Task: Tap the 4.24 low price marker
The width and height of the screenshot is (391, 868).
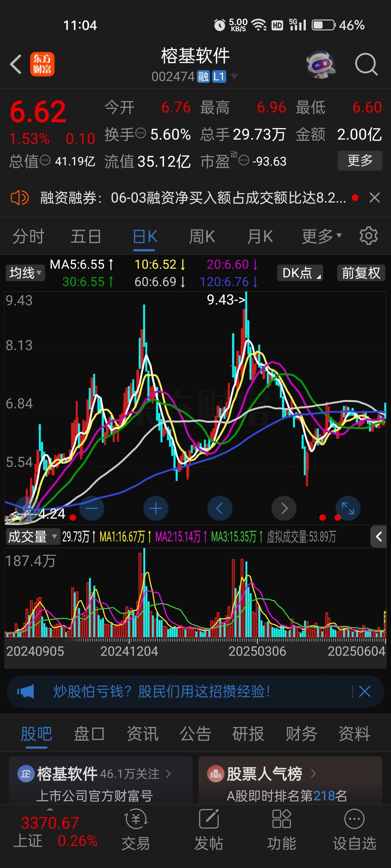Action: pos(38,514)
